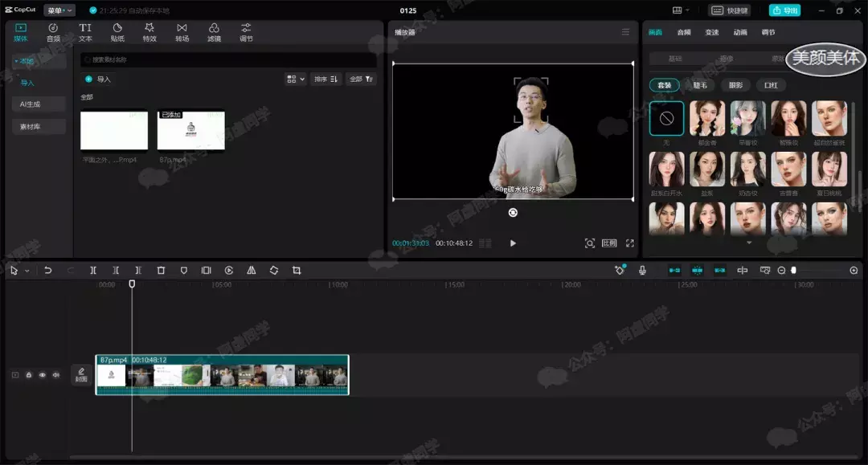This screenshot has height=465, width=868.
Task: Open the 特效 (Effects) panel
Action: 149,32
